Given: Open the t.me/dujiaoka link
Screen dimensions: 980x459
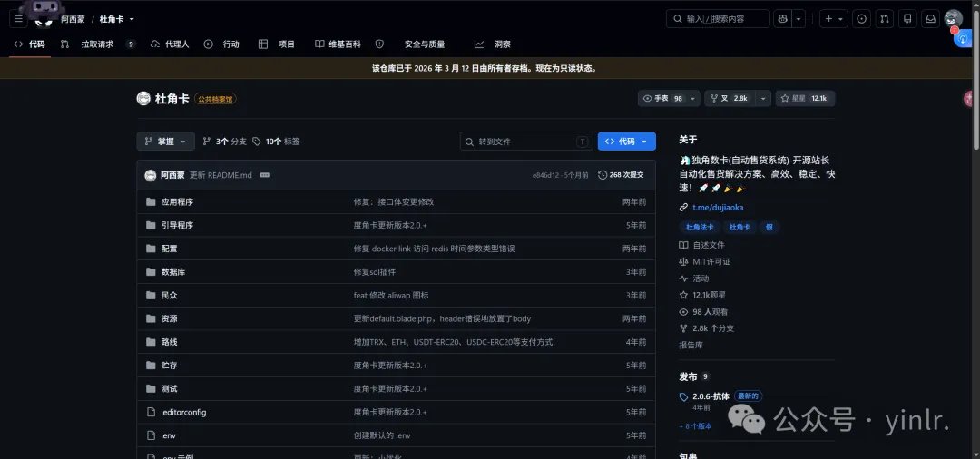Looking at the screenshot, I should tap(718, 208).
